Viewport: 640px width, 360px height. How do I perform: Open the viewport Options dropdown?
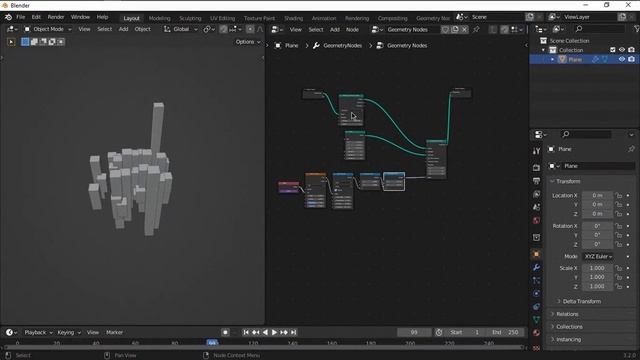pos(248,42)
